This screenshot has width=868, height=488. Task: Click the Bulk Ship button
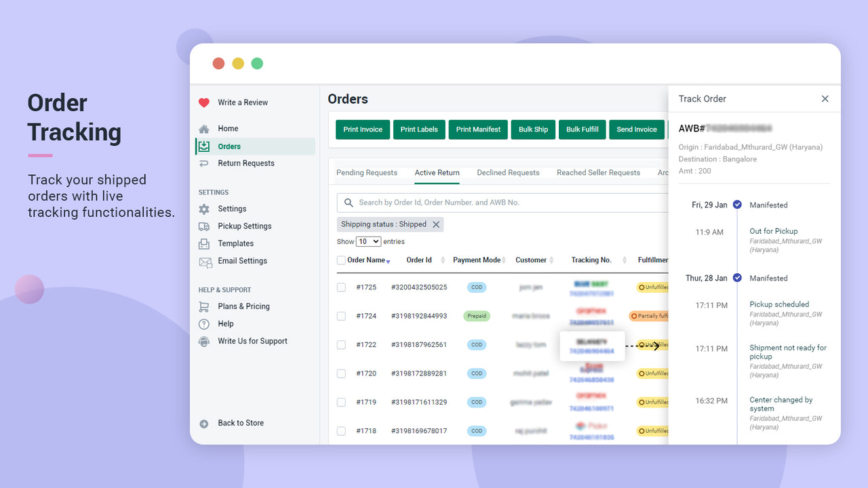tap(533, 129)
